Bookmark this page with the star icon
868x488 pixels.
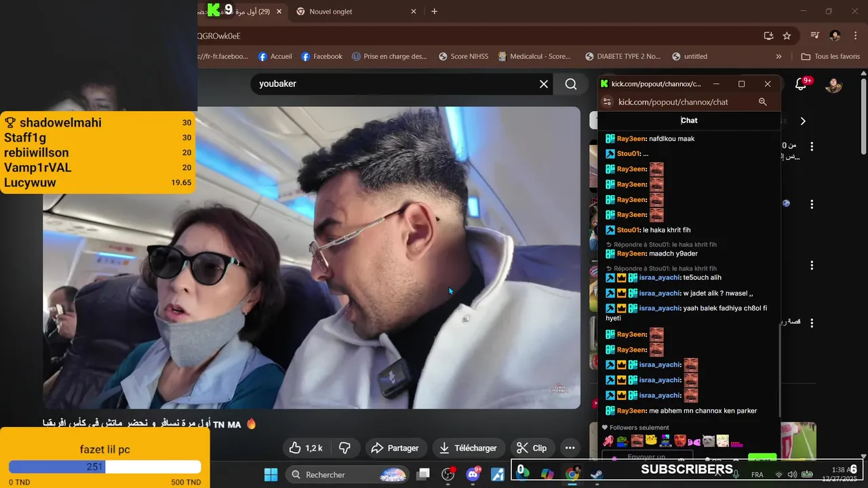[x=787, y=36]
